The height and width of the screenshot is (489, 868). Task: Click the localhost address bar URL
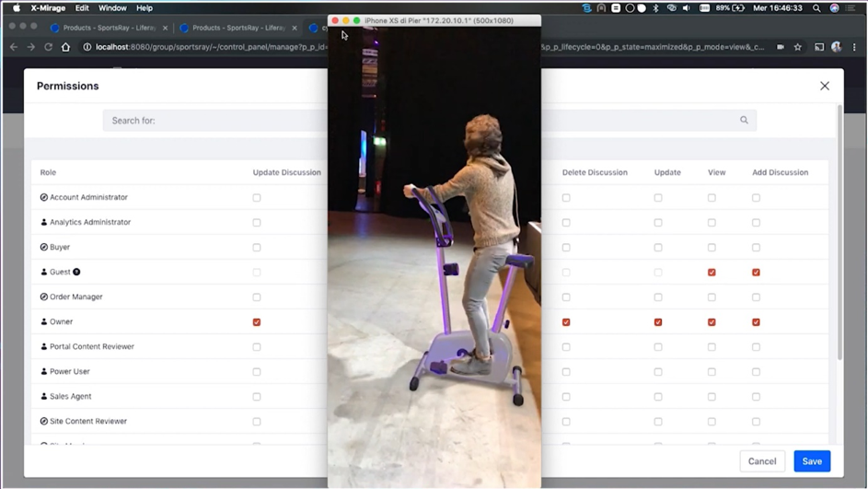(211, 47)
